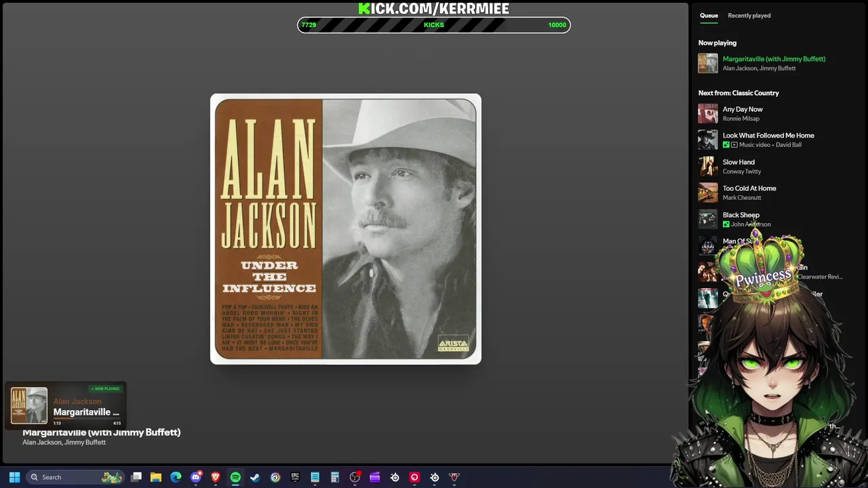This screenshot has height=488, width=868.
Task: Open the red square app icon in taskbar
Action: click(x=414, y=477)
